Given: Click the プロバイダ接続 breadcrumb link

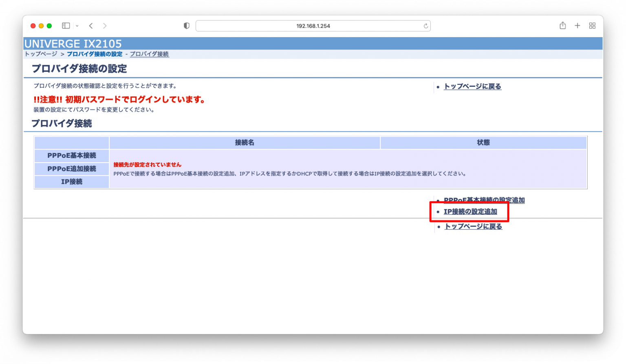Looking at the screenshot, I should pyautogui.click(x=149, y=54).
